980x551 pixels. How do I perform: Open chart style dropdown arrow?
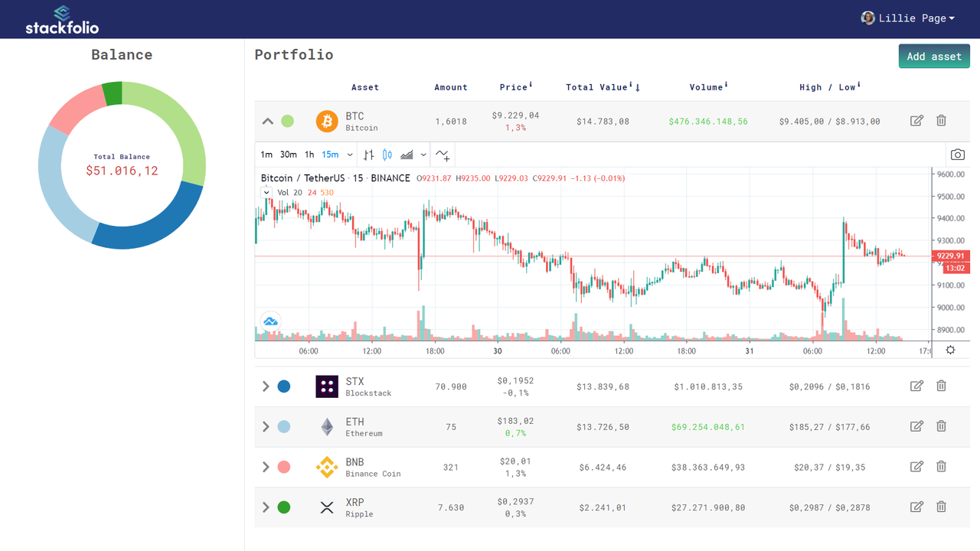tap(423, 155)
